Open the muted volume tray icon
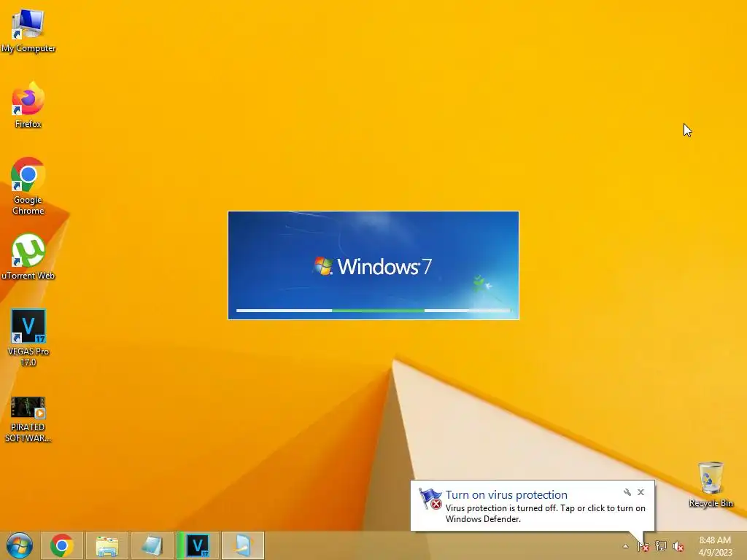Image resolution: width=747 pixels, height=560 pixels. 678,546
